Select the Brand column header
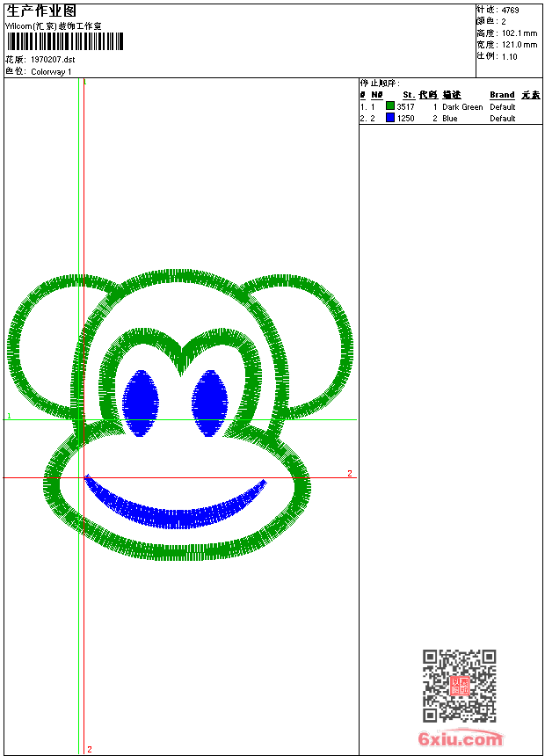The height and width of the screenshot is (756, 545). pos(502,95)
